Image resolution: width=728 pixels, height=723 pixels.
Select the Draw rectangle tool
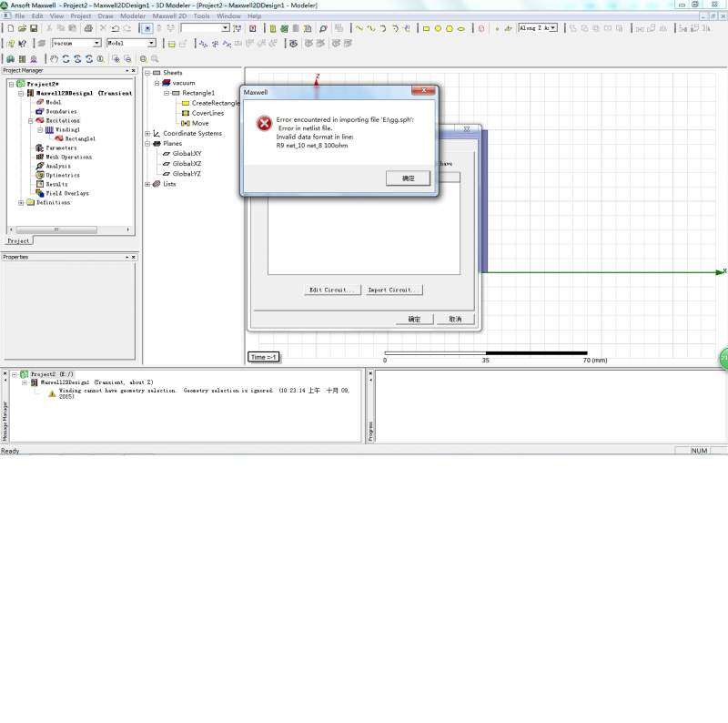(x=426, y=28)
